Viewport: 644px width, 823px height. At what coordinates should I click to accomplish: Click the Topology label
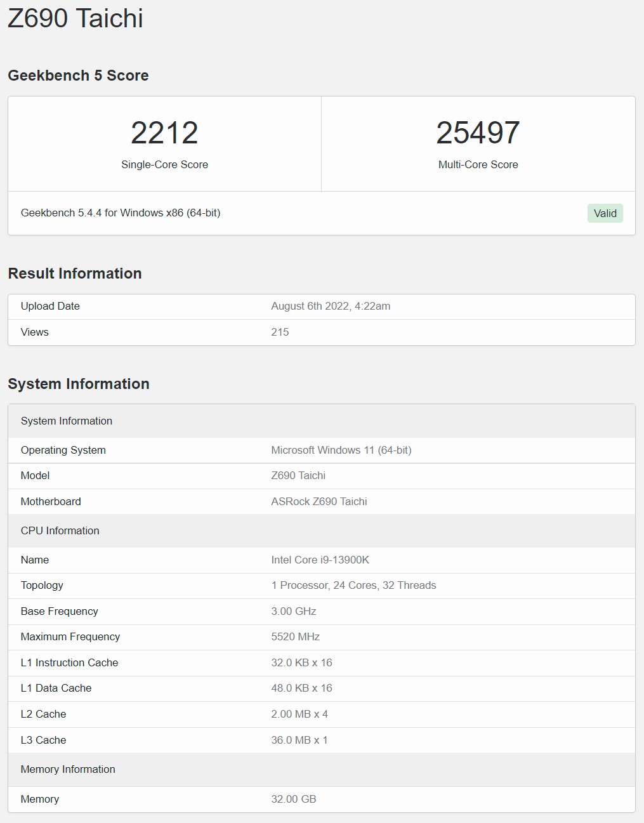(x=42, y=585)
